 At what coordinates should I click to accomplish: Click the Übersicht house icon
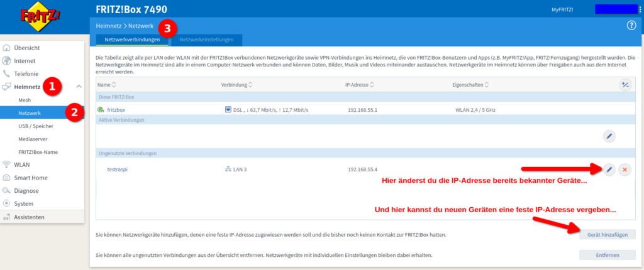[x=6, y=48]
